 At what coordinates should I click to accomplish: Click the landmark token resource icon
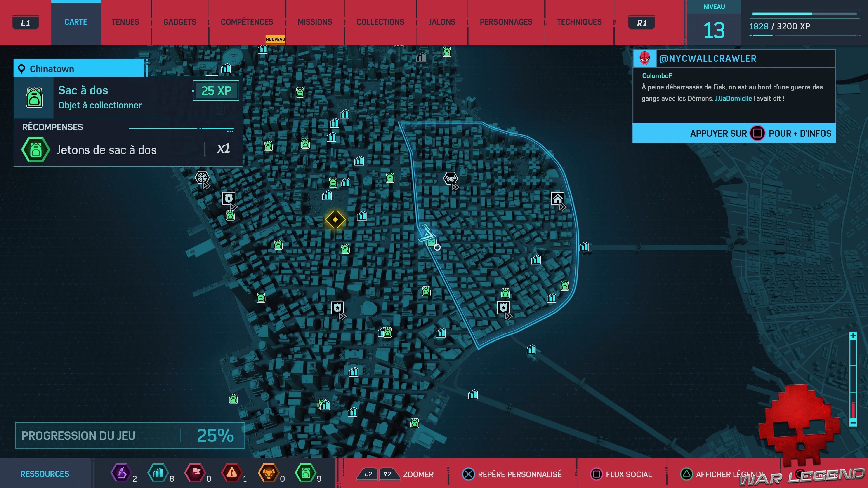tap(158, 473)
